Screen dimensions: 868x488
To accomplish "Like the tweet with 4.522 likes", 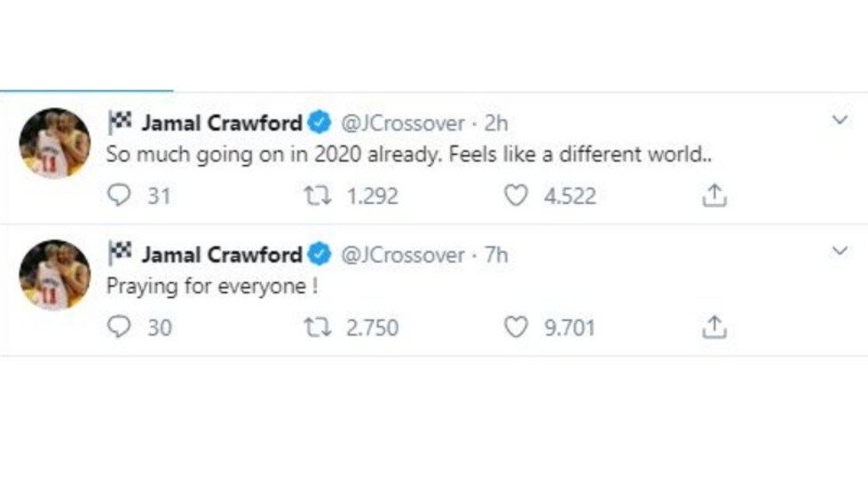I will point(516,195).
